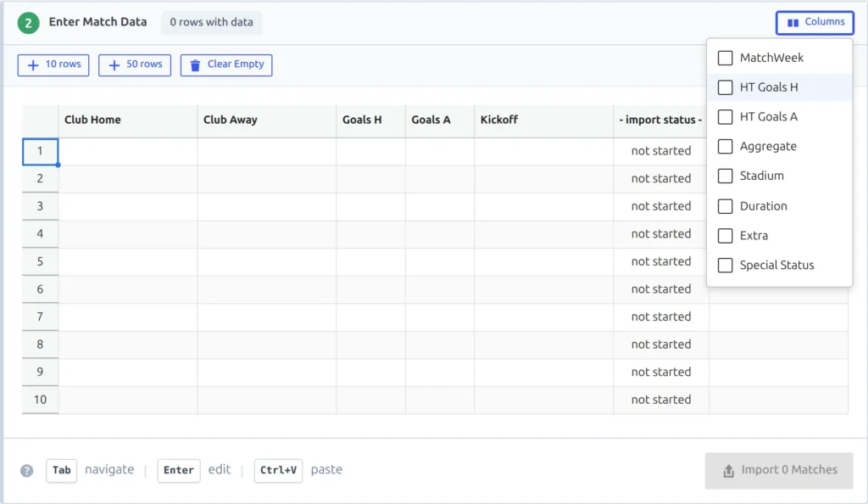Select row header 2
Screen dimensions: 868x504
(40, 179)
